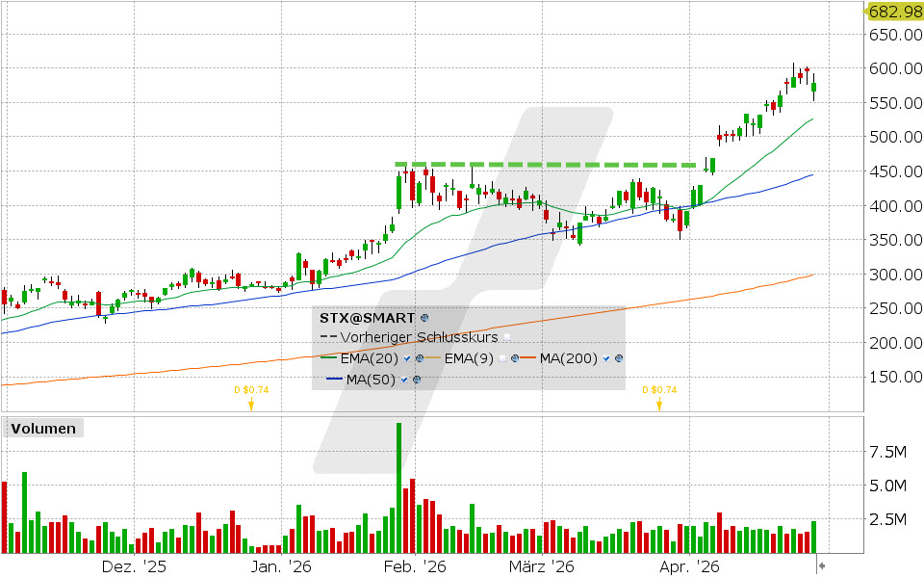924x578 pixels.
Task: Open the MA(200) settings icon
Action: 618,358
